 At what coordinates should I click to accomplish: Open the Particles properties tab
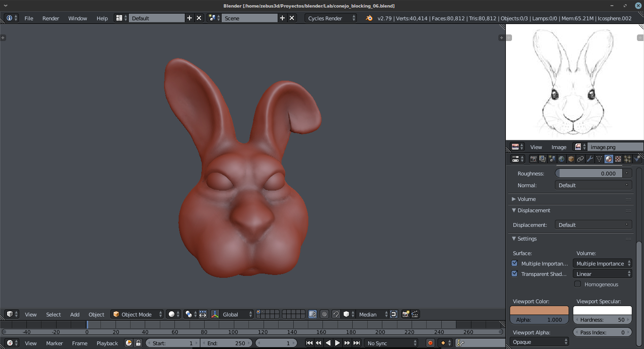pyautogui.click(x=627, y=159)
